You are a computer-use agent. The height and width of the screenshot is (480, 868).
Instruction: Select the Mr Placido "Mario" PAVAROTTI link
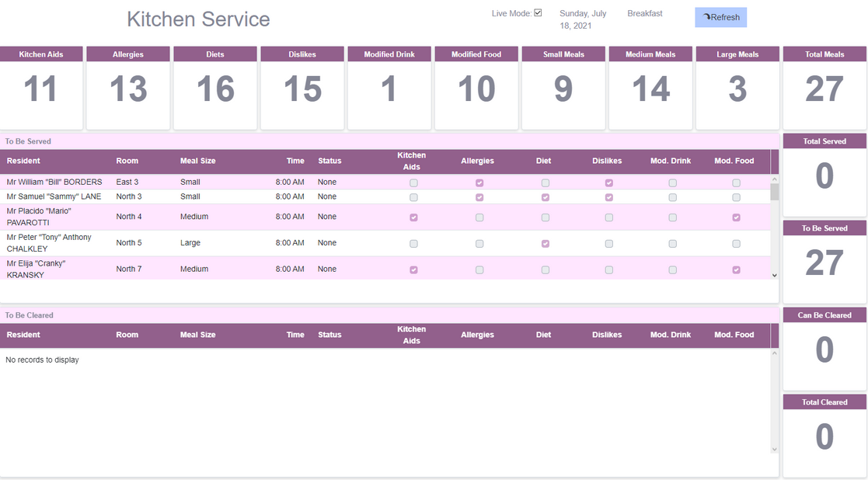point(39,215)
